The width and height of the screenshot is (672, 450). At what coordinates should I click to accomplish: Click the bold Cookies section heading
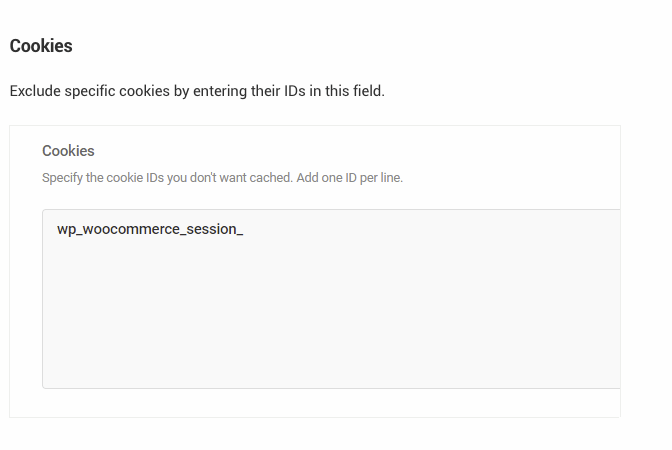pos(41,46)
